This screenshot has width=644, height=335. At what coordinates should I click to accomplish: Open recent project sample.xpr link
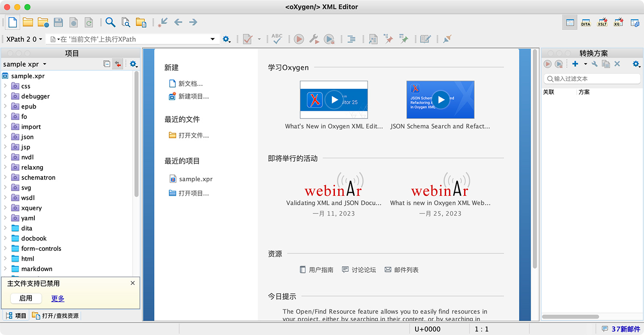[x=191, y=179]
